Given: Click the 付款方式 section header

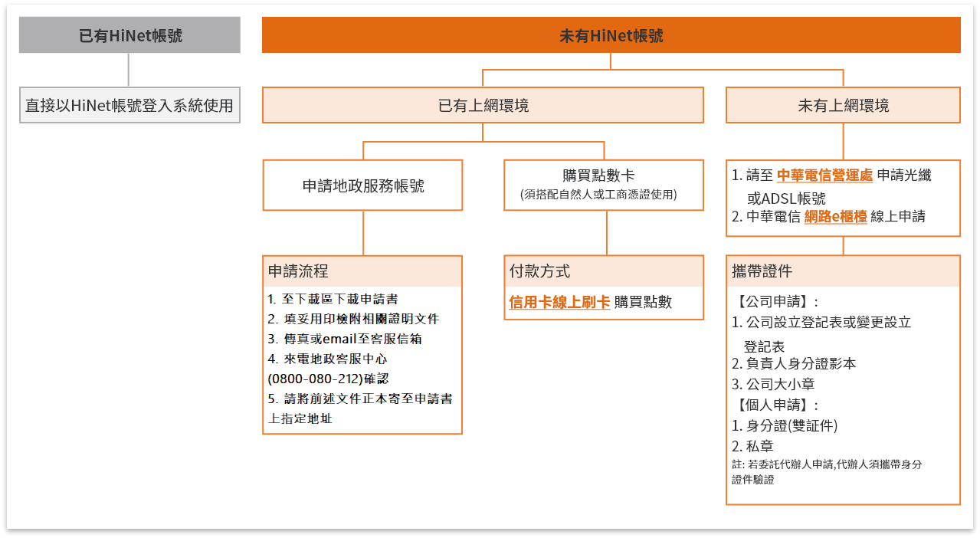Looking at the screenshot, I should [540, 271].
